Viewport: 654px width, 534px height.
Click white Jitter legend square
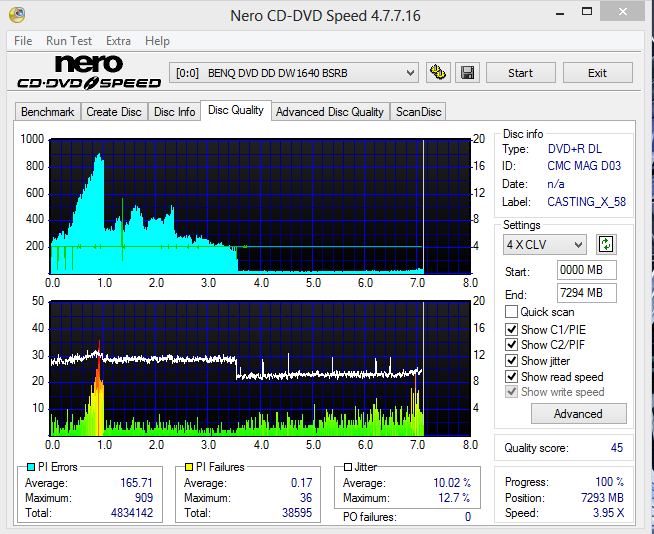pos(347,467)
